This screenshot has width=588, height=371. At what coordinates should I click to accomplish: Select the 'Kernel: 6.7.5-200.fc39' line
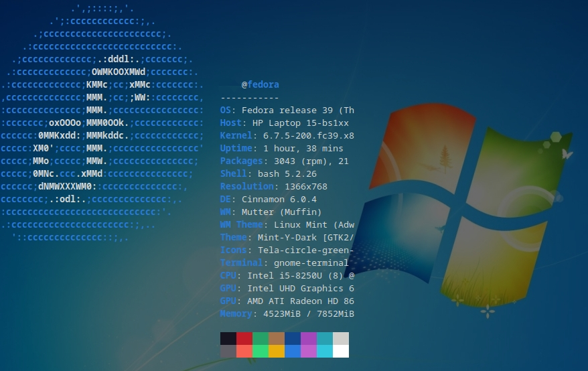287,136
